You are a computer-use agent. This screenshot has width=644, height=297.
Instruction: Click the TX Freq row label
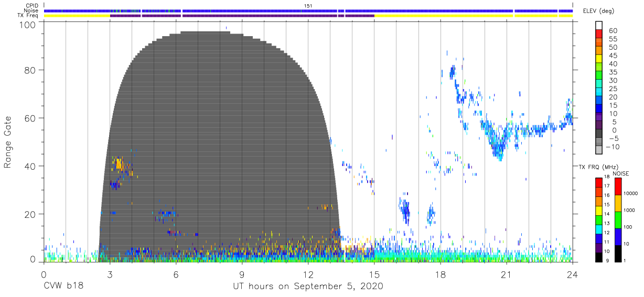pos(27,15)
